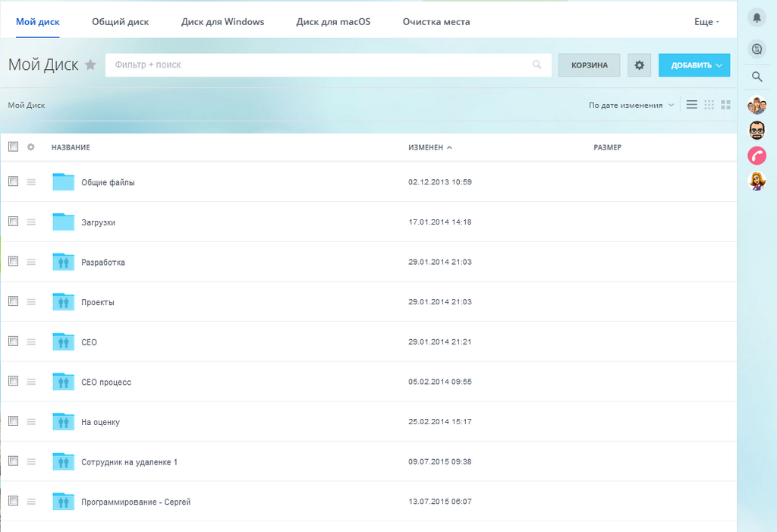This screenshot has width=777, height=532.
Task: Select the Общие файлы checkbox
Action: (x=14, y=181)
